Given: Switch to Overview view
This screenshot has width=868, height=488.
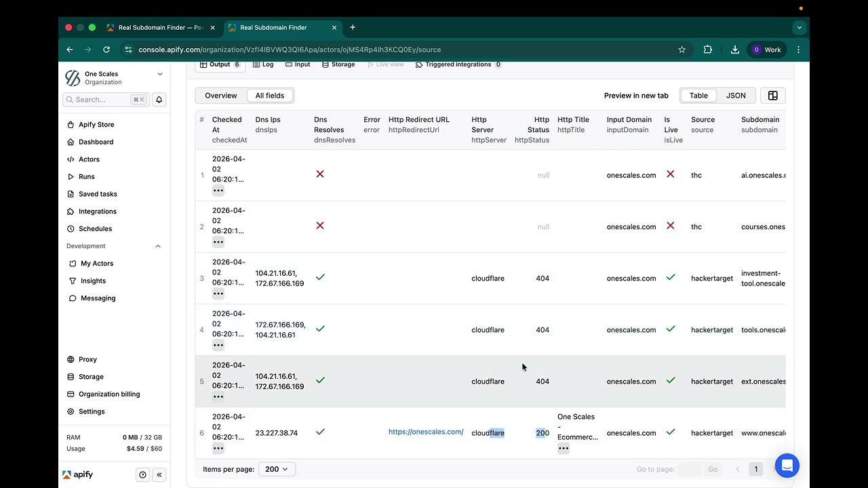Looking at the screenshot, I should coord(221,96).
